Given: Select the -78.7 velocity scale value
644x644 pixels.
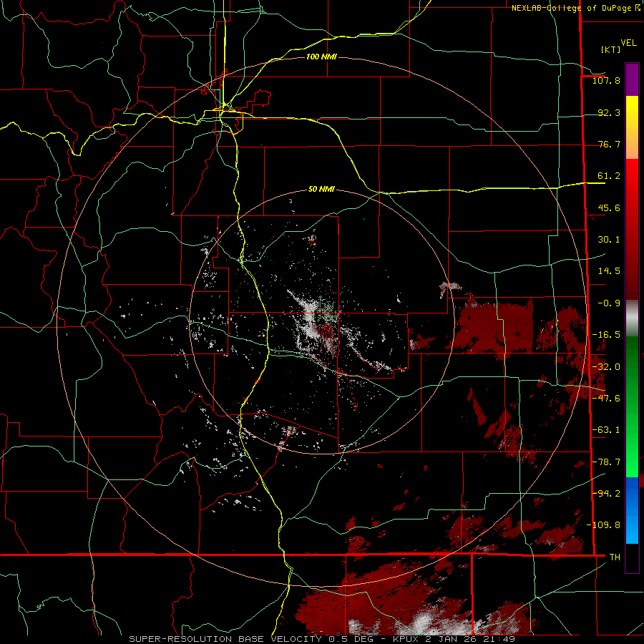Looking at the screenshot, I should tap(606, 462).
